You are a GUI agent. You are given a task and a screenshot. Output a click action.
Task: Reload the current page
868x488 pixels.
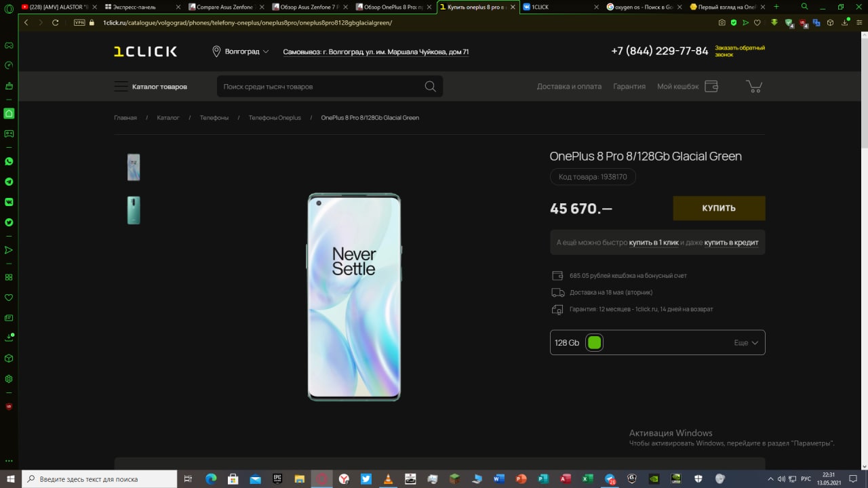point(56,22)
